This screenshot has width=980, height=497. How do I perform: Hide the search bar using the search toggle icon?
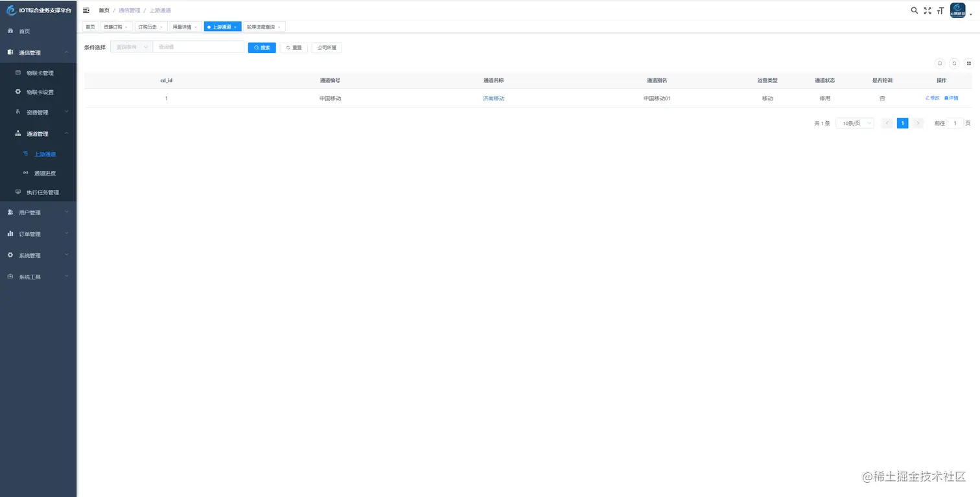[x=939, y=63]
